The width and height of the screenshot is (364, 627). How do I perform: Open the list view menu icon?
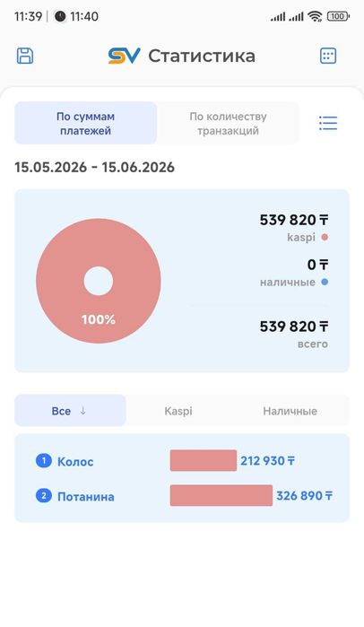click(x=328, y=123)
